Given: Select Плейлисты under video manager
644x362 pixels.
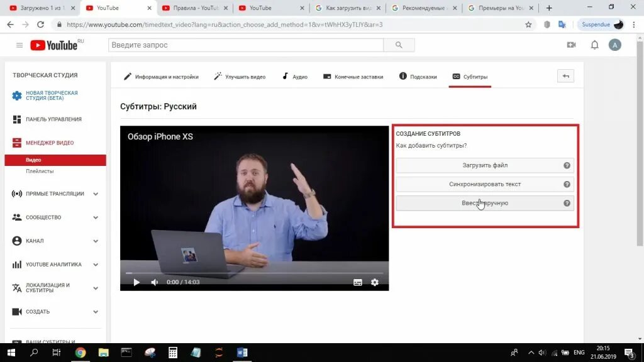Looking at the screenshot, I should click(40, 171).
